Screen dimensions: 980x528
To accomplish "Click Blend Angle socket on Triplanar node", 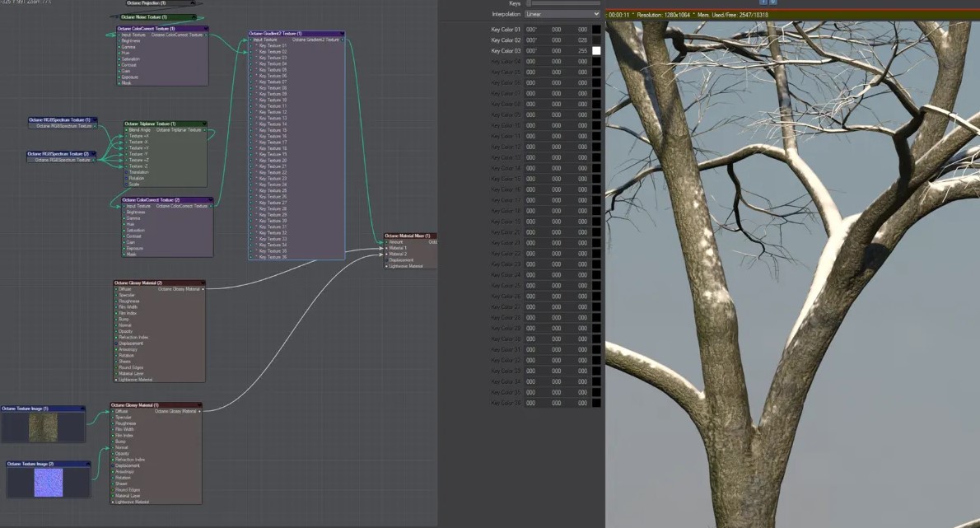I will [x=126, y=130].
